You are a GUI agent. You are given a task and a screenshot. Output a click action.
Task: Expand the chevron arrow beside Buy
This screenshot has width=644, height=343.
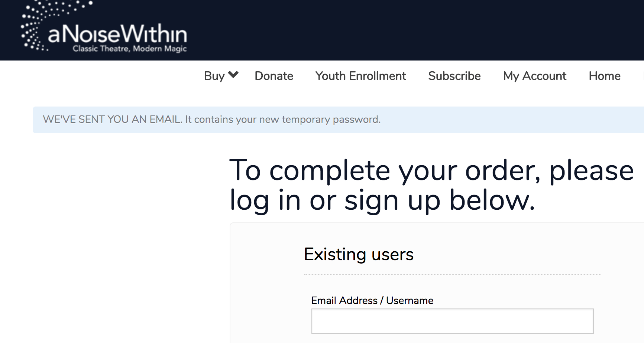click(233, 75)
